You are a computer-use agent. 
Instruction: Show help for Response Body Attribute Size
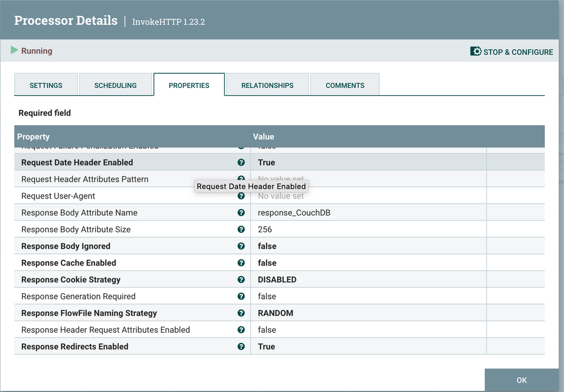pos(241,229)
